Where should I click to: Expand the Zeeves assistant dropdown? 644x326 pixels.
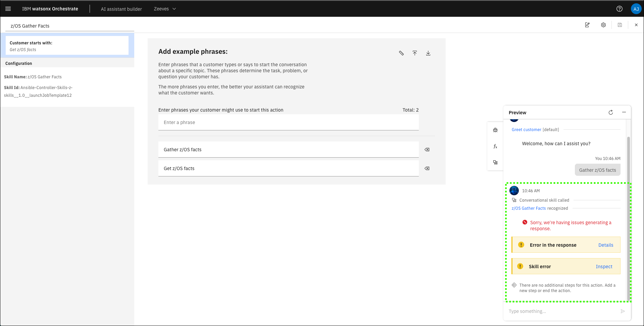[165, 9]
